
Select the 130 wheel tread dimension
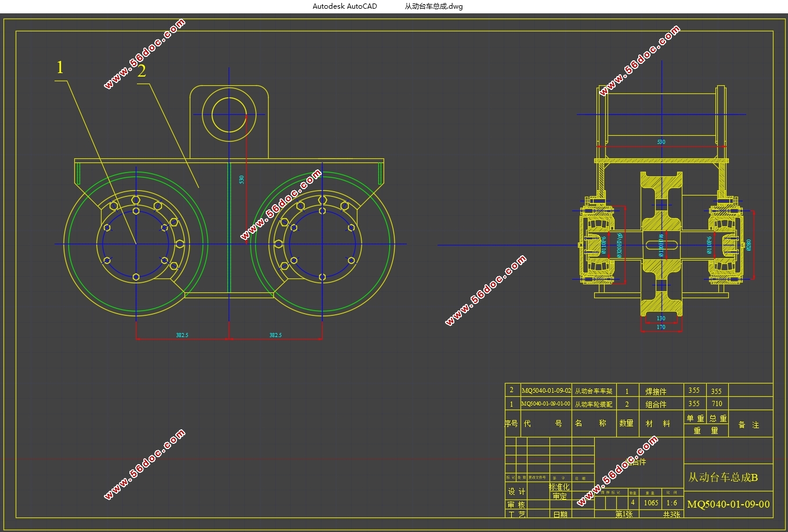pyautogui.click(x=661, y=318)
